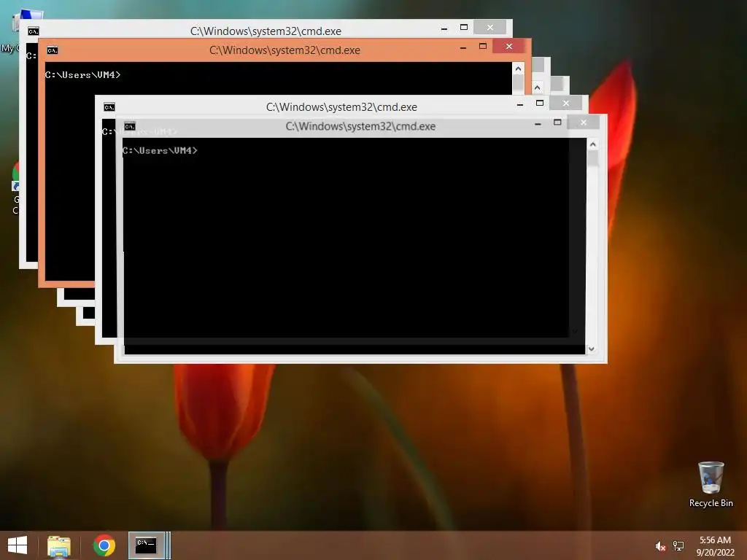Click scroll-down arrow in front cmd window
The width and height of the screenshot is (747, 560).
591,349
